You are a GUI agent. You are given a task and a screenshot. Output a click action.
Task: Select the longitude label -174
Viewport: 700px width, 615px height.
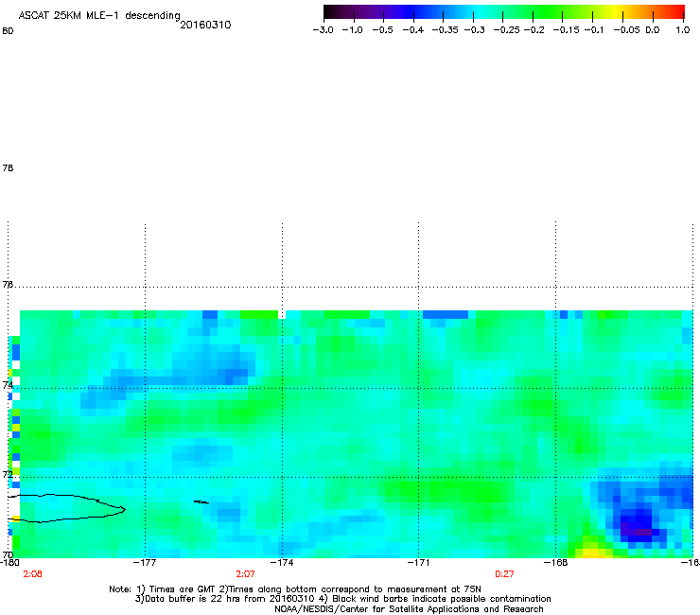pyautogui.click(x=282, y=563)
